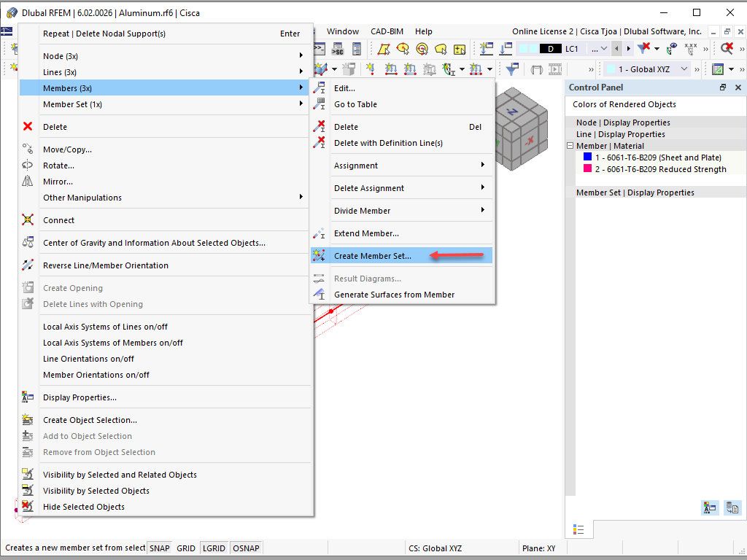Go to previous load case arrow
The width and height of the screenshot is (747, 560).
(617, 49)
